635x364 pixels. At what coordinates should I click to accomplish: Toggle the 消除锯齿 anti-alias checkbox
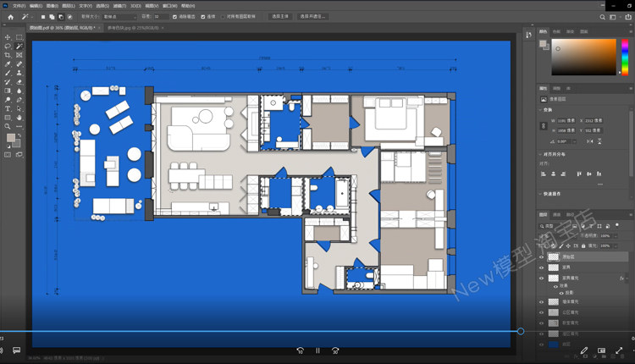click(175, 16)
